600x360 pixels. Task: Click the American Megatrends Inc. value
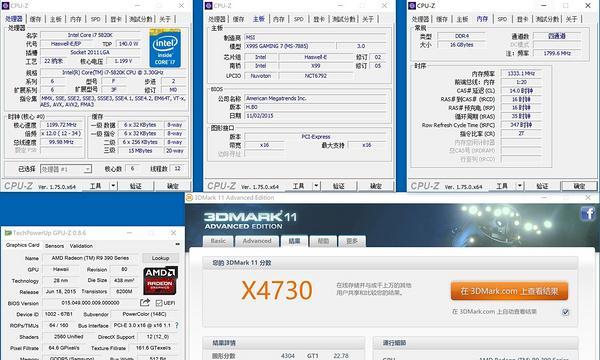(x=315, y=98)
